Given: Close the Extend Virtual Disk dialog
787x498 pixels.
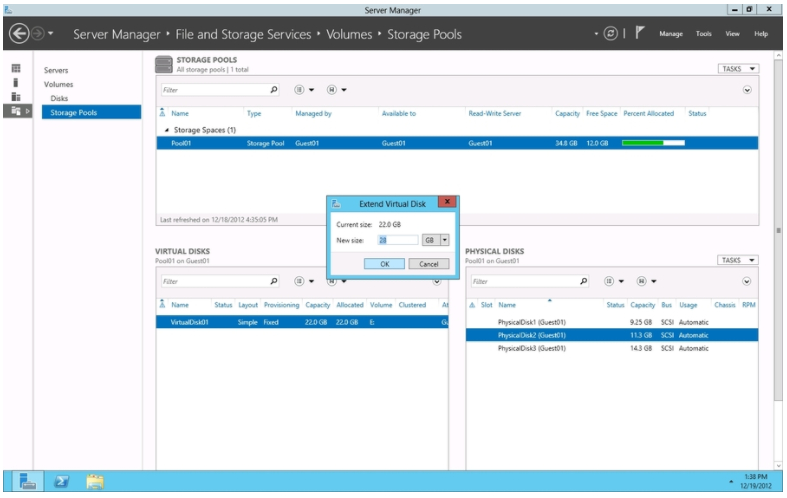Looking at the screenshot, I should pos(447,201).
